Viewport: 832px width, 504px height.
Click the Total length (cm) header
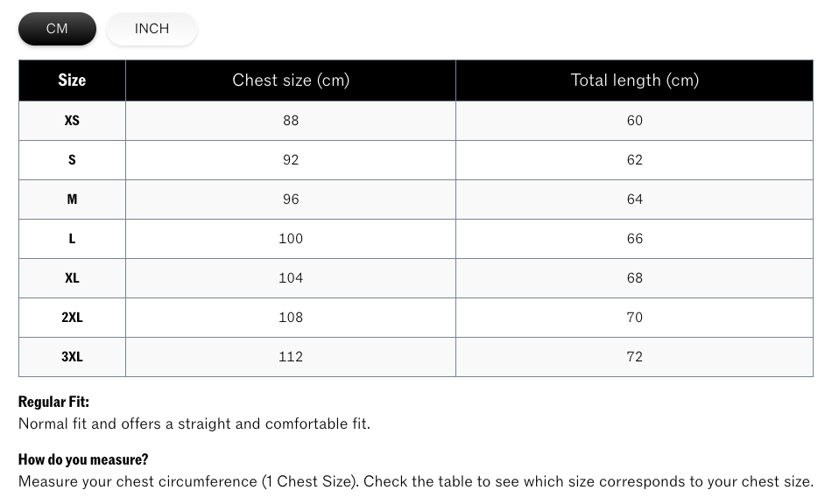[x=635, y=80]
